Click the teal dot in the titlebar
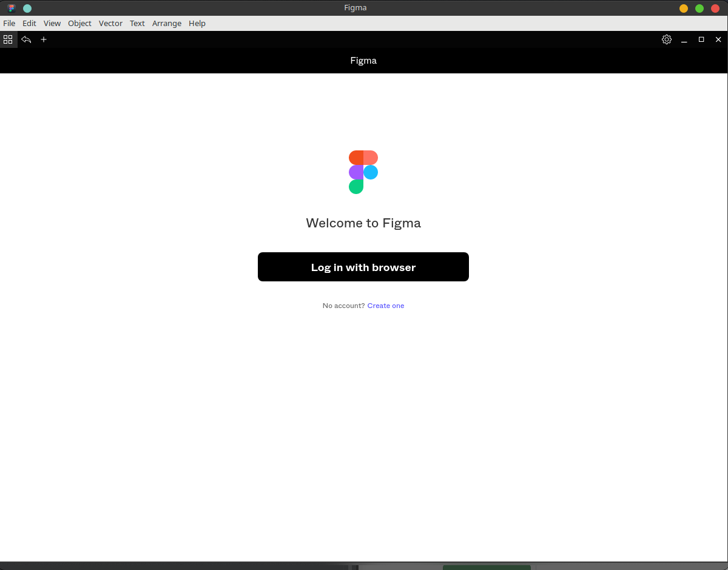The image size is (728, 570). [x=27, y=8]
